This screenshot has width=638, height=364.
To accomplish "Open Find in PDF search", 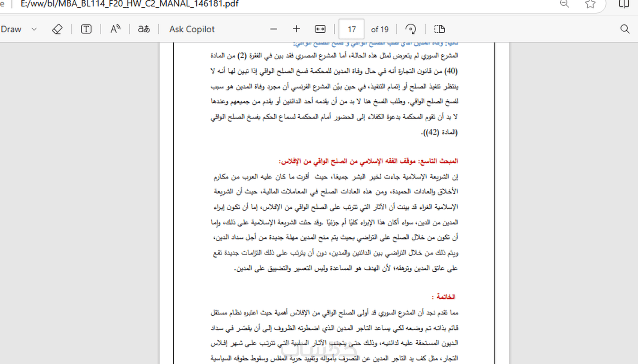I will point(625,29).
